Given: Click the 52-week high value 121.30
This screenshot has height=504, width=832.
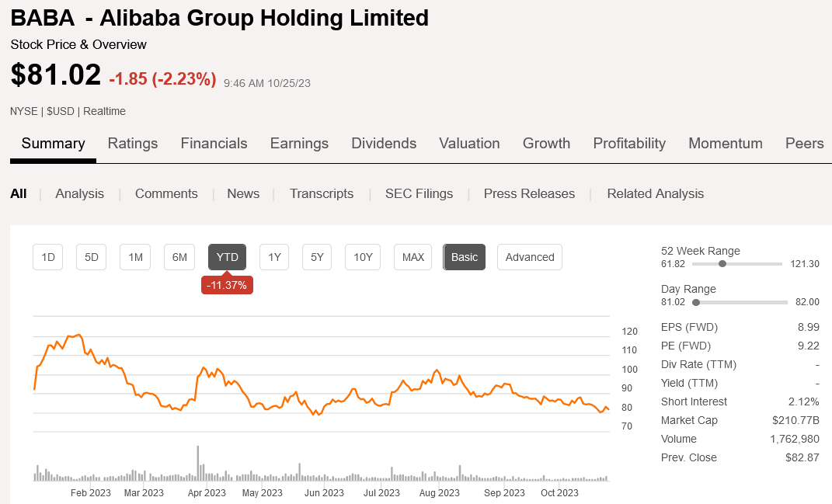Looking at the screenshot, I should (x=804, y=264).
